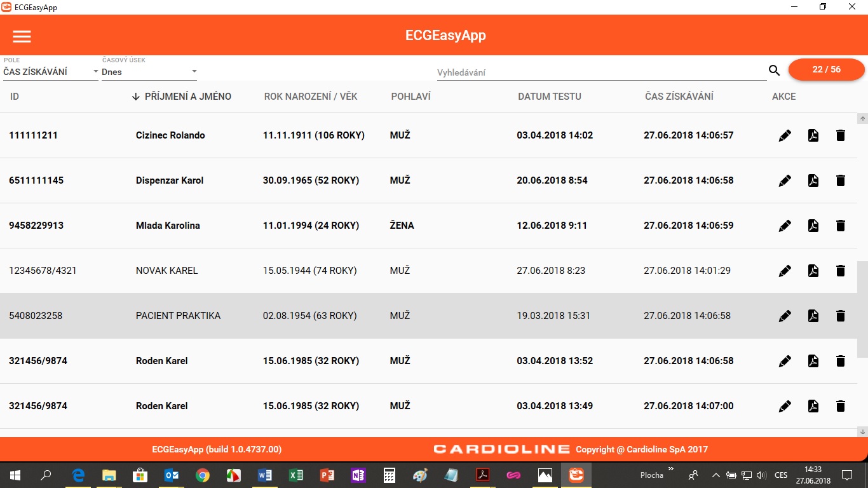
Task: Click ID 12345678/4321
Action: [x=43, y=271]
